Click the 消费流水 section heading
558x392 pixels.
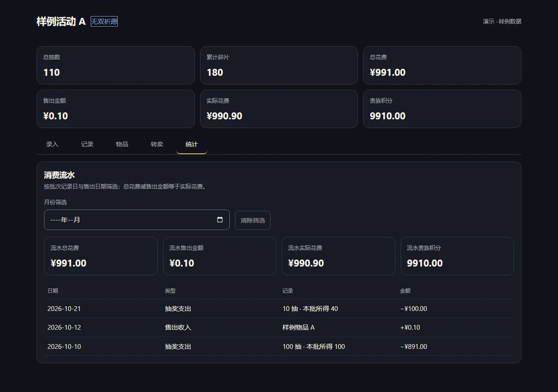click(59, 175)
